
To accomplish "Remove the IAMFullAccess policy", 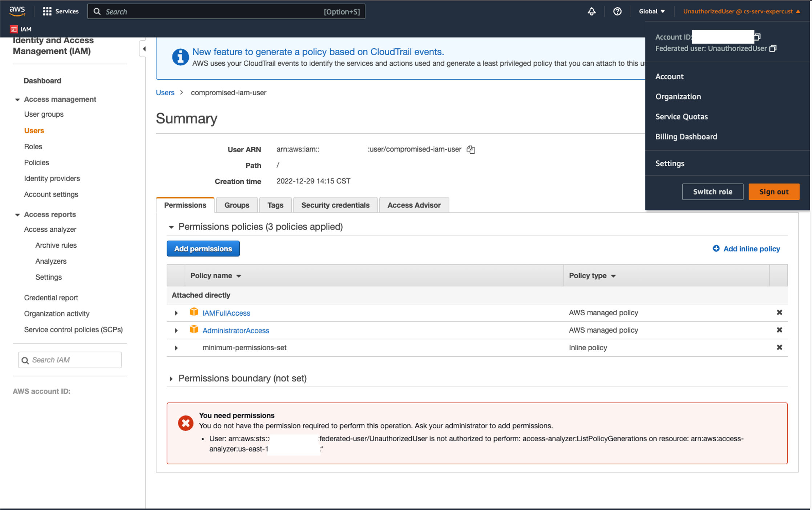I will pos(779,312).
